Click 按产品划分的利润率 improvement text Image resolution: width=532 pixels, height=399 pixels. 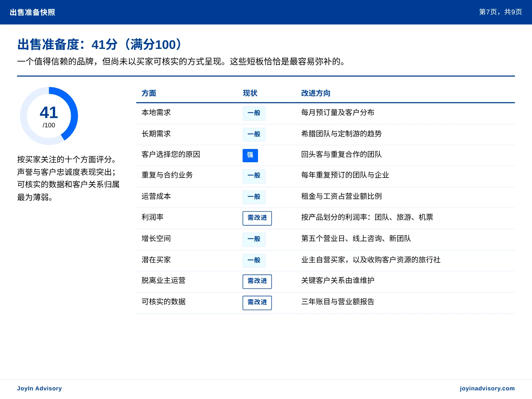point(367,217)
